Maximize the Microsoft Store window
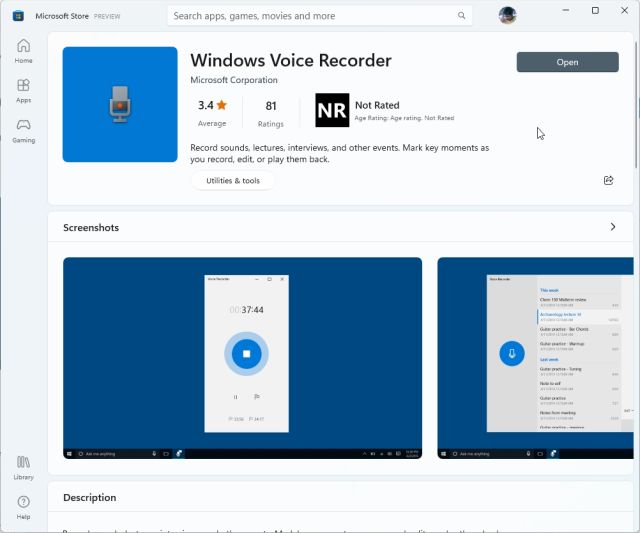Viewport: 640px width, 533px height. [595, 10]
